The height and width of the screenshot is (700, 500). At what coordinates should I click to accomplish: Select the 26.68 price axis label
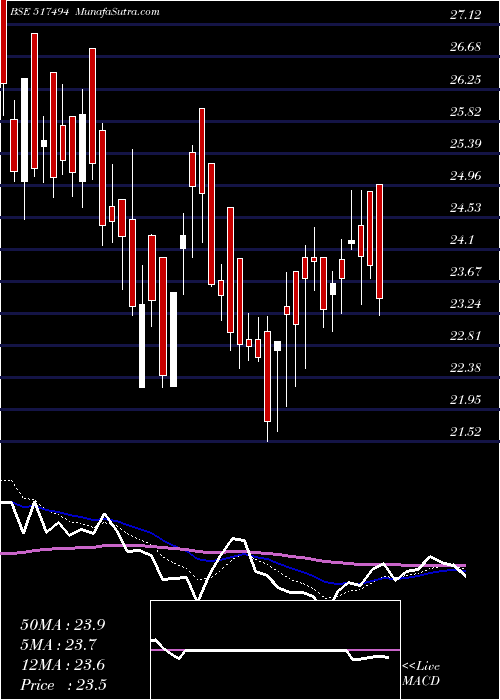click(x=466, y=47)
